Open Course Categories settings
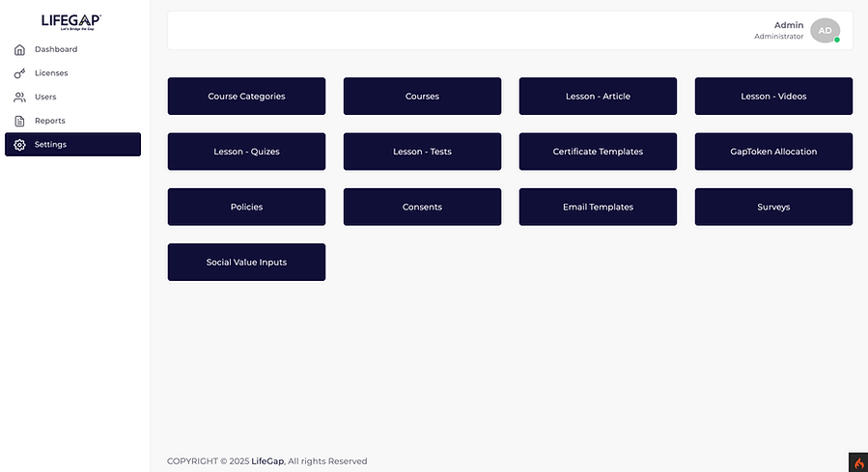Screen dimensions: 868x472 [246, 97]
